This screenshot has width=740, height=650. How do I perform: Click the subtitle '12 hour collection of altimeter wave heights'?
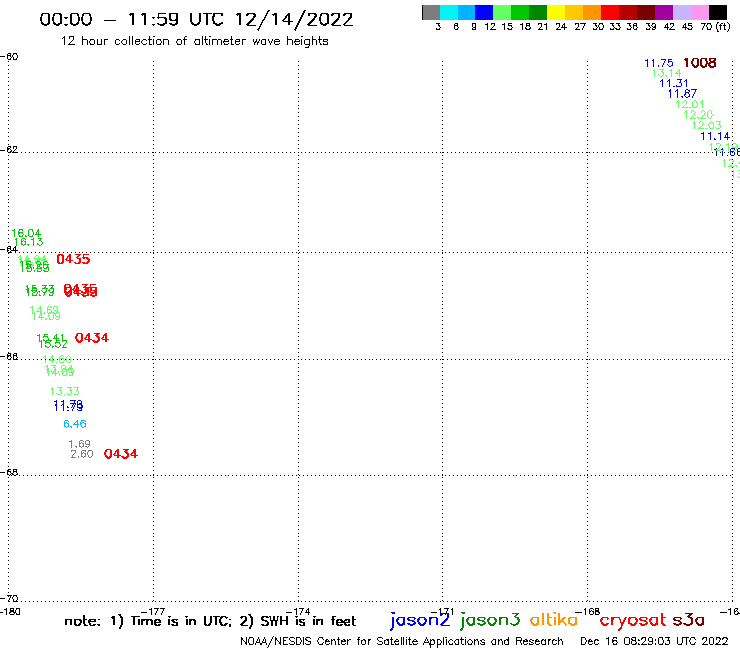[x=194, y=41]
